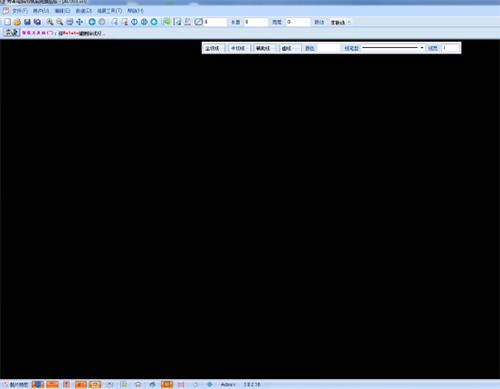Open a file with the folder icon
The image size is (500, 389).
pyautogui.click(x=17, y=22)
